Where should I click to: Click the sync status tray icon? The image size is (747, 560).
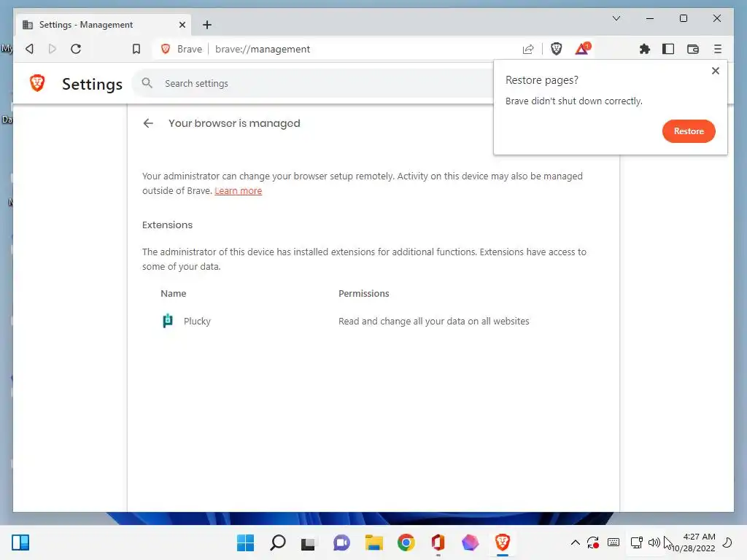[x=592, y=542]
